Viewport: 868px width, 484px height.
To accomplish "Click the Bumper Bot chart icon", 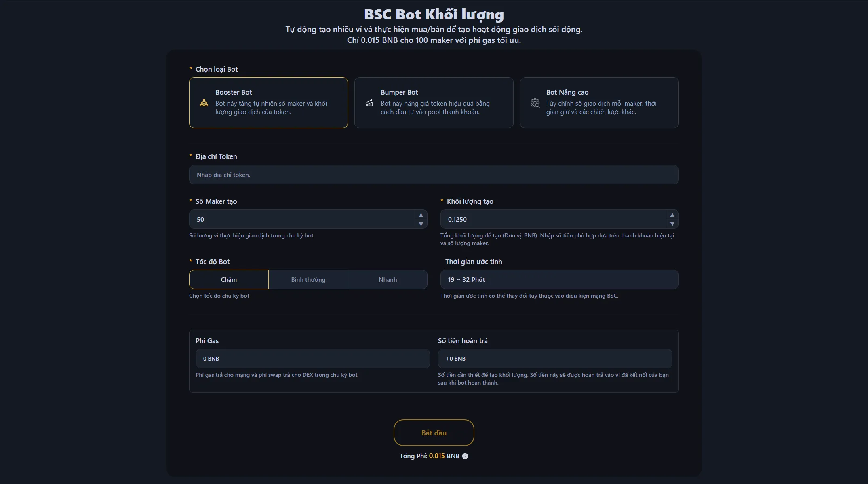I will [x=369, y=103].
